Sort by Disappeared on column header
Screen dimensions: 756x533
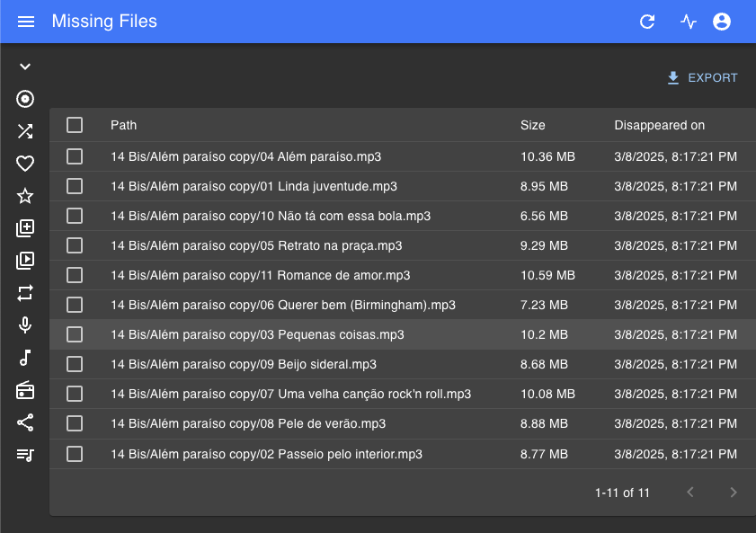coord(659,125)
